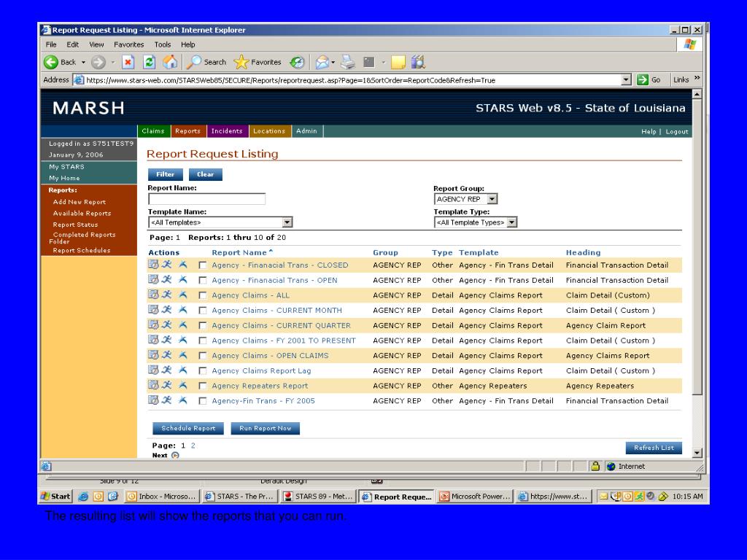Click the third action icon for Agency Claims - CURRENT MONTH
747x560 pixels.
[183, 310]
